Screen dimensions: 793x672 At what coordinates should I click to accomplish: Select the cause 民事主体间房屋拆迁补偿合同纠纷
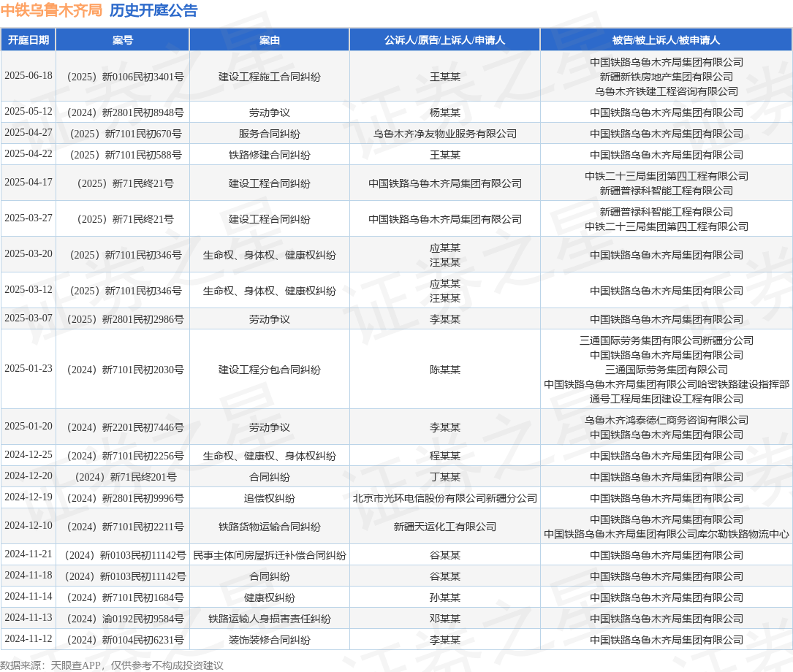[270, 555]
